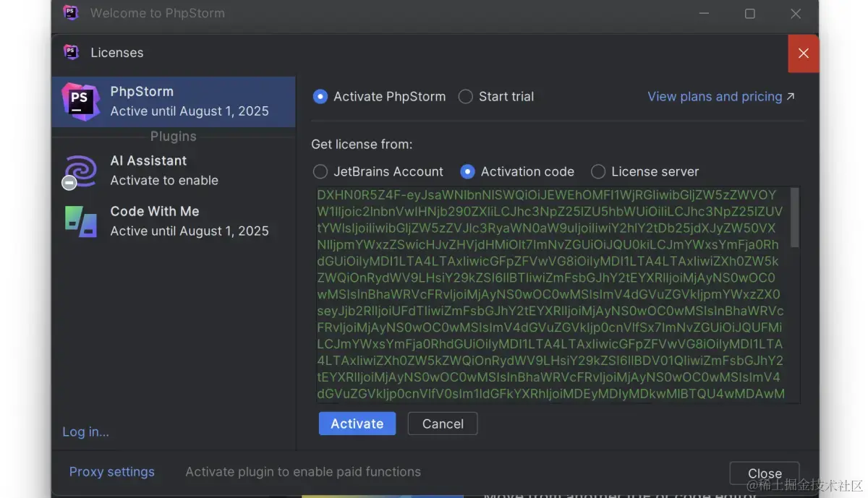The width and height of the screenshot is (868, 498).
Task: Click the activation code scrollbar thumb
Action: [x=794, y=217]
